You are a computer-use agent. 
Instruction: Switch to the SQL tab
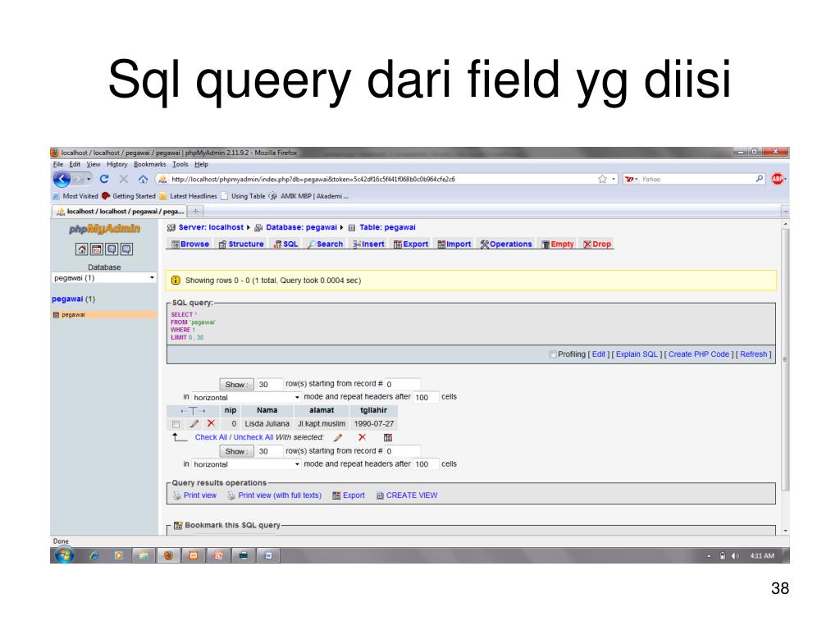285,244
